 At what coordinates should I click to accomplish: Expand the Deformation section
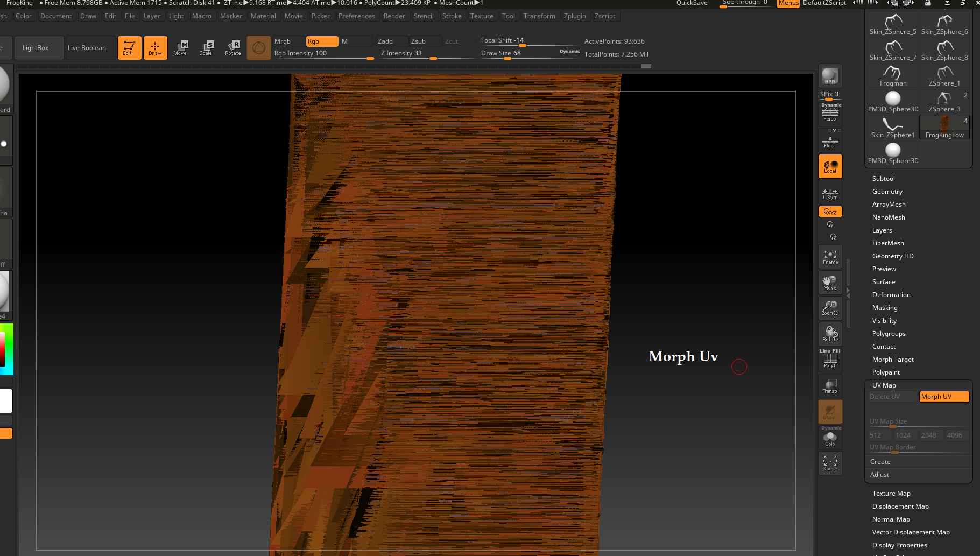click(891, 295)
